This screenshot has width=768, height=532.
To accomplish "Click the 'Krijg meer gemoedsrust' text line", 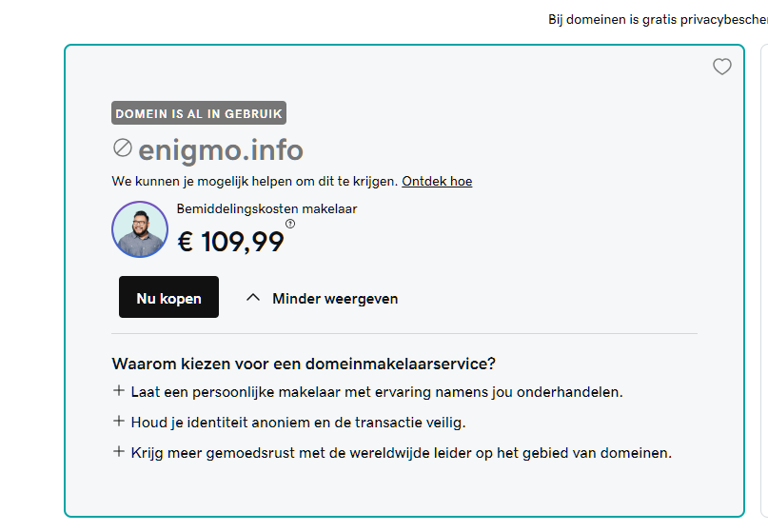I will coord(401,452).
